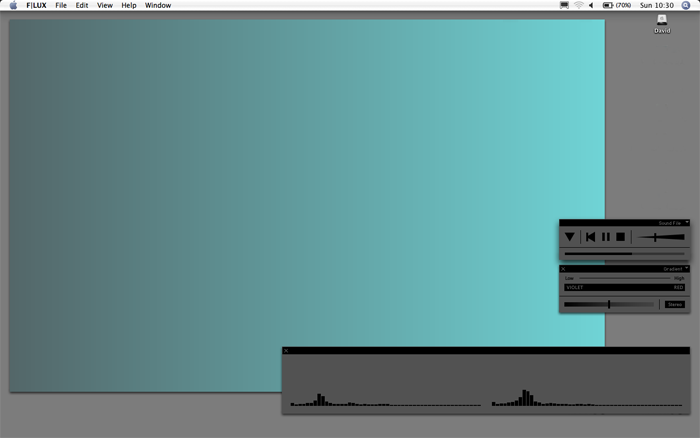Open the File menu
Image resolution: width=700 pixels, height=438 pixels.
(61, 5)
